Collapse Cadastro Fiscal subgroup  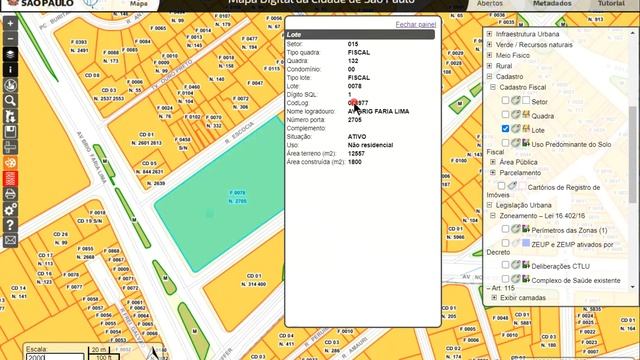[x=493, y=87]
